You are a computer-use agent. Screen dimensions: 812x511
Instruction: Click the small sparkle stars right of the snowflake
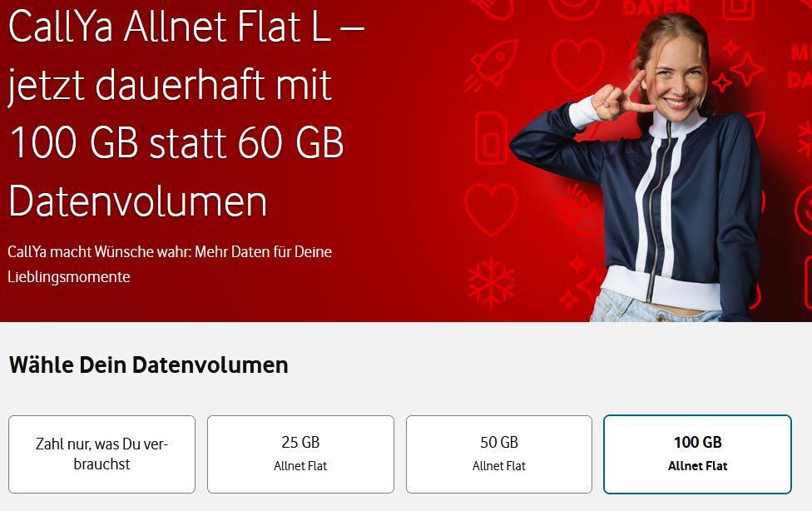point(580,282)
